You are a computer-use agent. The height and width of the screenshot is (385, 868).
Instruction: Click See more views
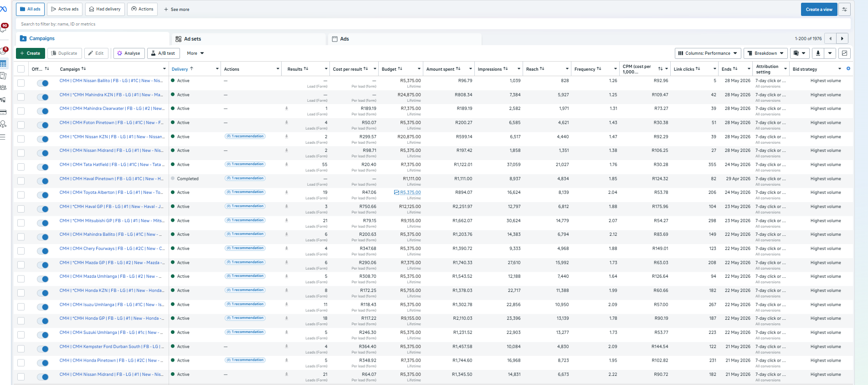[176, 9]
